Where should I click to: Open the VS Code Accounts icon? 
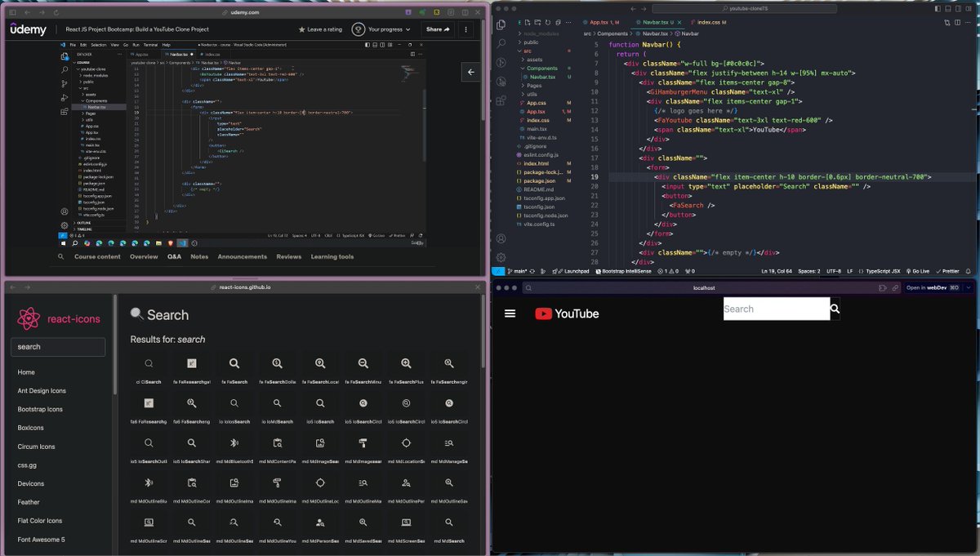point(501,239)
